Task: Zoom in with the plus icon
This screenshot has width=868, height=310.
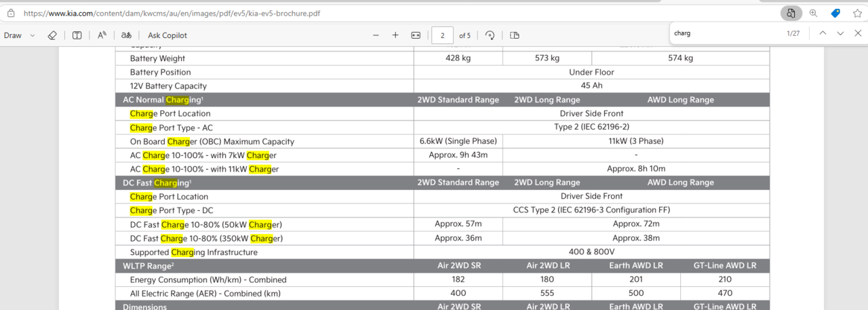Action: [x=395, y=35]
